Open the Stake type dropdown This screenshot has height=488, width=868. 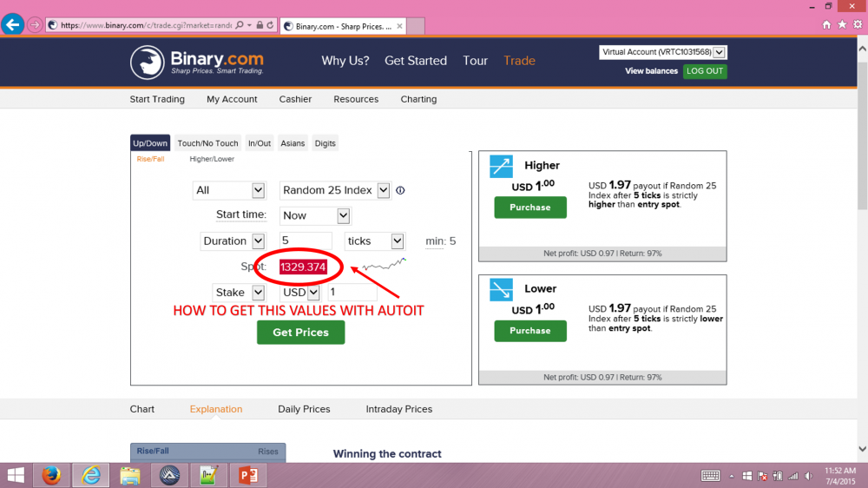click(x=239, y=292)
